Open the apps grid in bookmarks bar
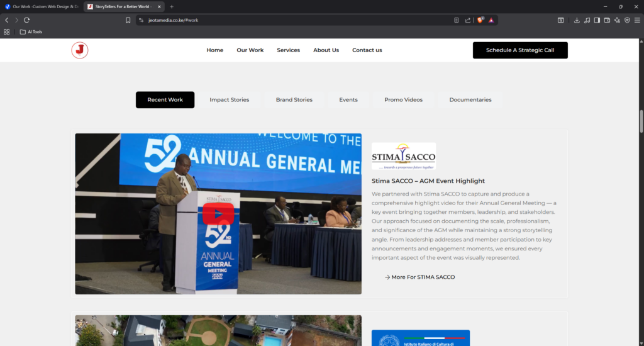Screen dimensions: 644x346 (6, 31)
